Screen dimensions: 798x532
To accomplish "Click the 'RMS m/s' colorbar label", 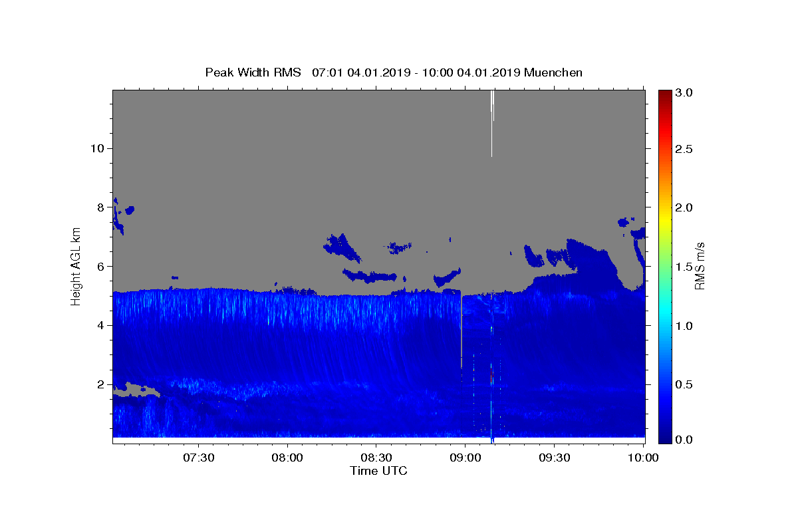I will pos(700,266).
